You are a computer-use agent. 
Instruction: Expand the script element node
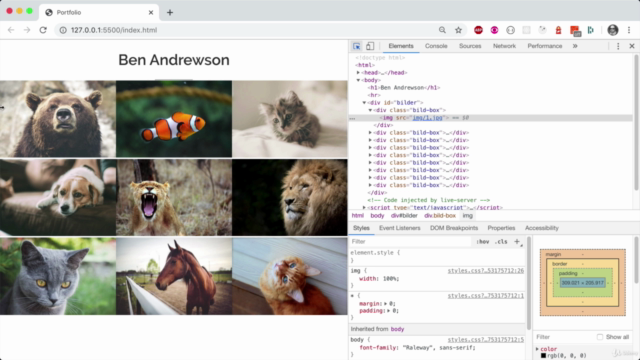(x=364, y=207)
